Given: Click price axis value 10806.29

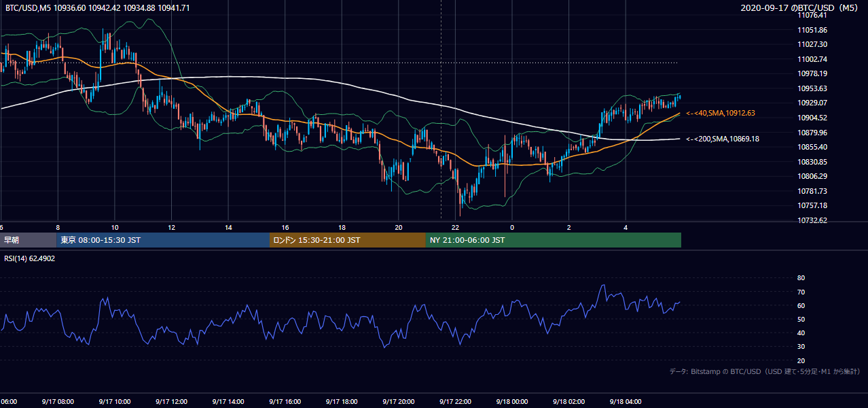Looking at the screenshot, I should [x=812, y=176].
